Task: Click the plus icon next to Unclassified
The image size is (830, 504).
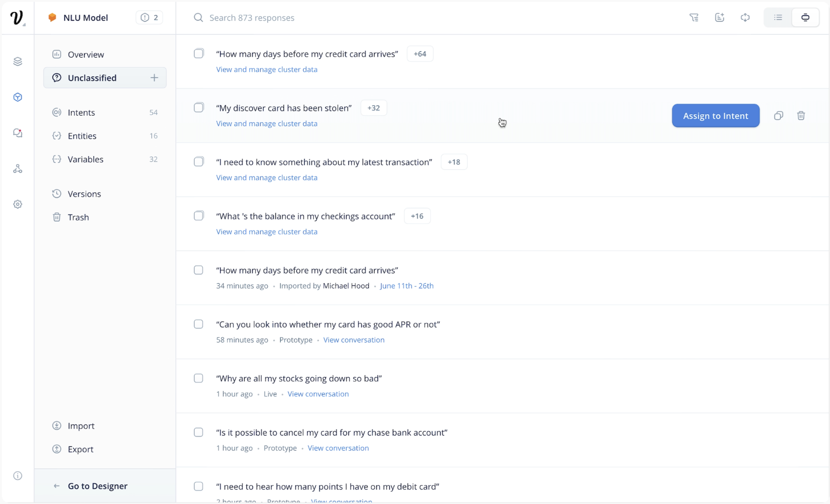Action: (x=154, y=78)
